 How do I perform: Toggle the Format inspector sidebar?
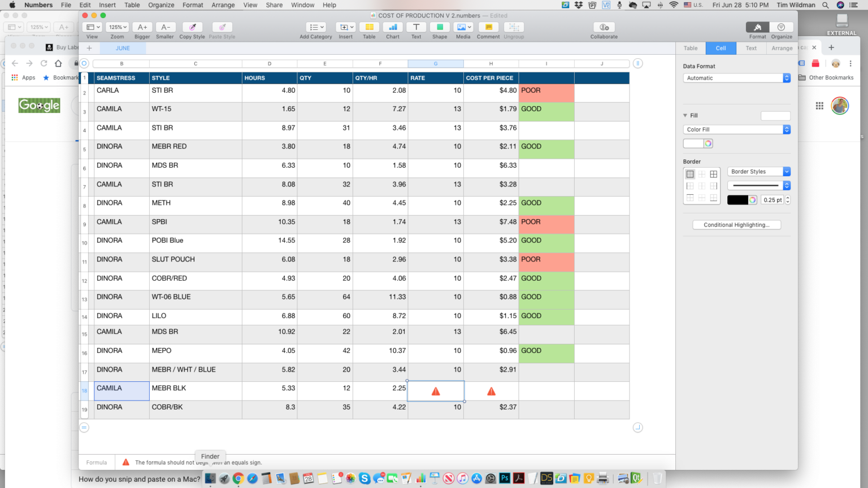click(x=757, y=28)
